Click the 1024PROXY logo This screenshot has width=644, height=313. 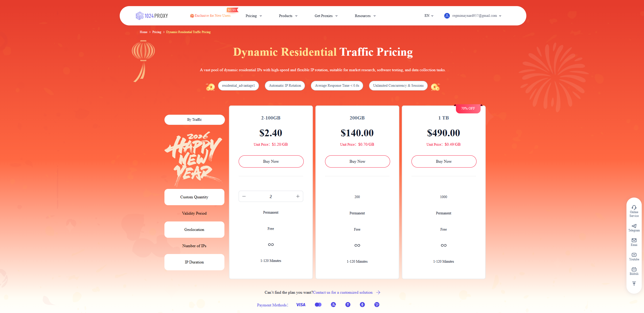(152, 16)
